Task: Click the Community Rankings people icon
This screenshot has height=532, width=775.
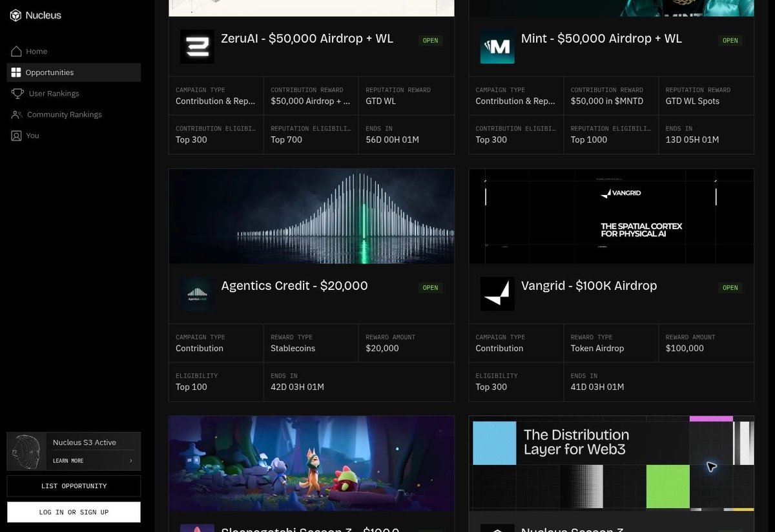Action: click(16, 114)
